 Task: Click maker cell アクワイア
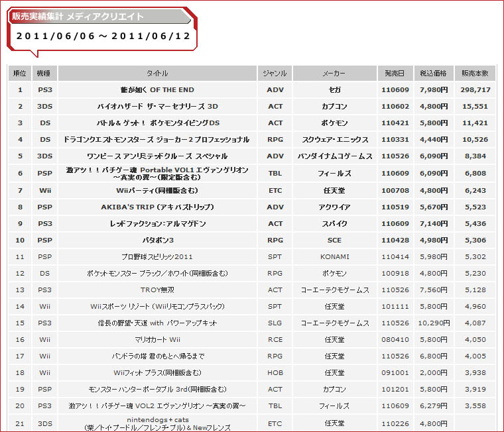(335, 207)
